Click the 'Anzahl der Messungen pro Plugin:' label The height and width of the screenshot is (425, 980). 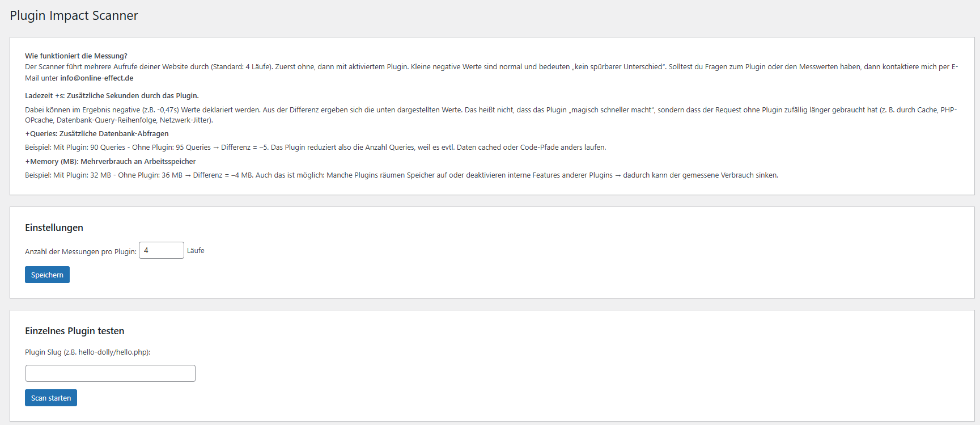[x=80, y=251]
